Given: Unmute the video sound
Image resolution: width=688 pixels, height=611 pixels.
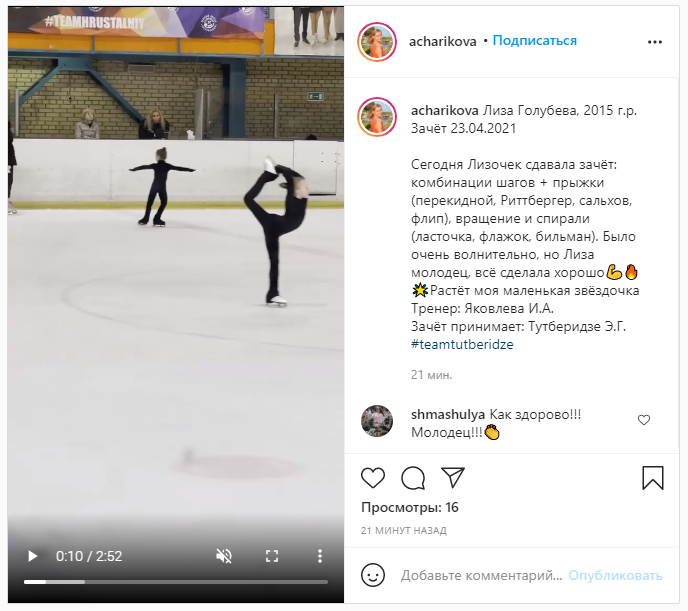Looking at the screenshot, I should pyautogui.click(x=224, y=556).
